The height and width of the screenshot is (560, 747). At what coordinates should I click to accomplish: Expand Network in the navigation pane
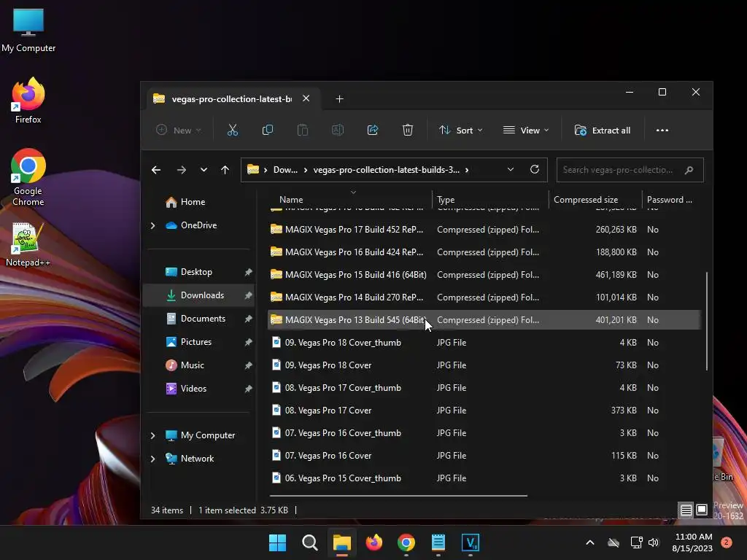pos(153,459)
